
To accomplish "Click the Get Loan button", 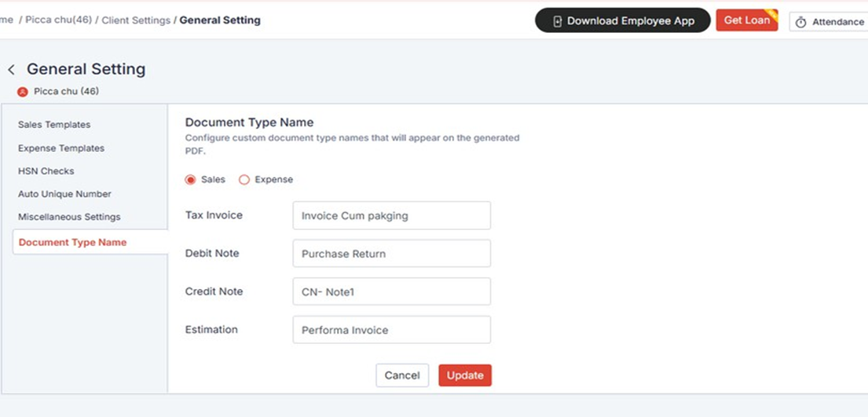I will pyautogui.click(x=746, y=20).
